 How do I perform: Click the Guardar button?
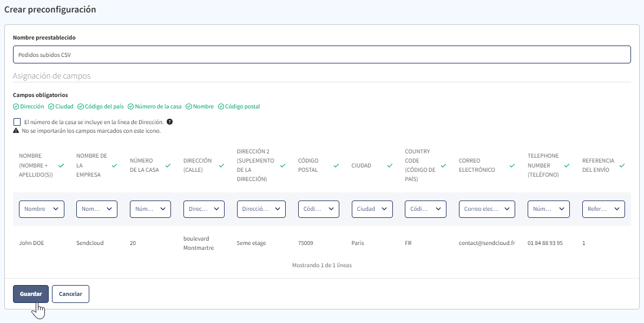click(x=31, y=294)
